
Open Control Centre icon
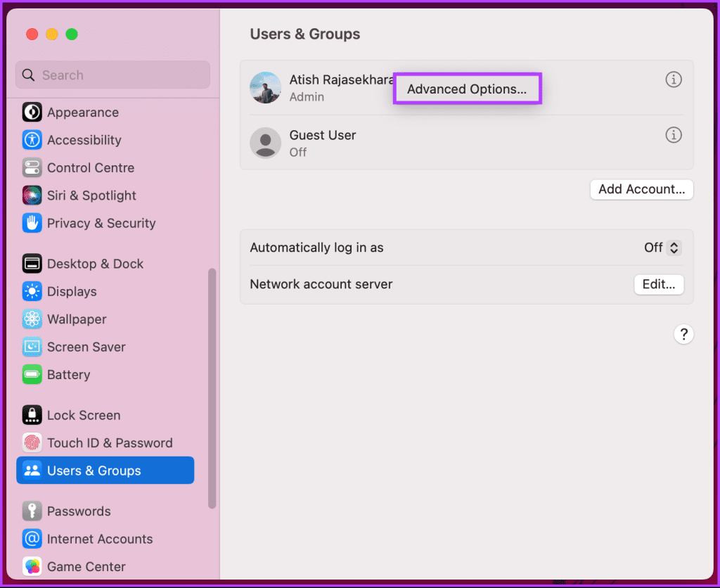(x=32, y=167)
